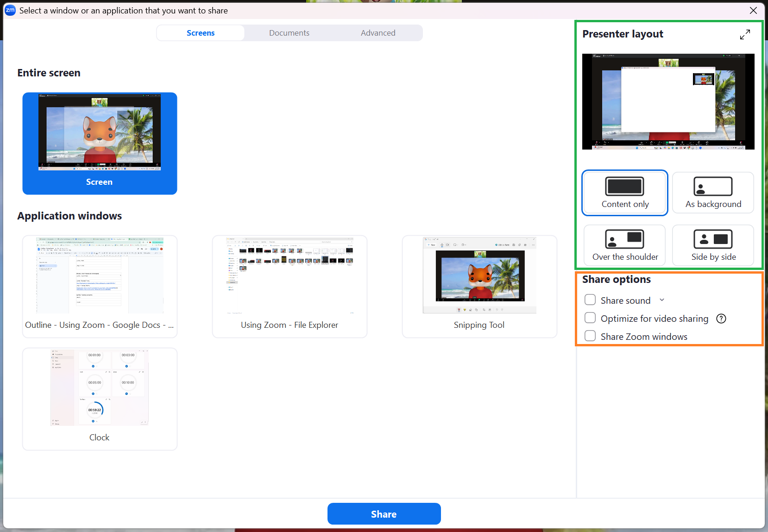Image resolution: width=768 pixels, height=532 pixels.
Task: Click the Presenter layout preview image
Action: coord(668,101)
